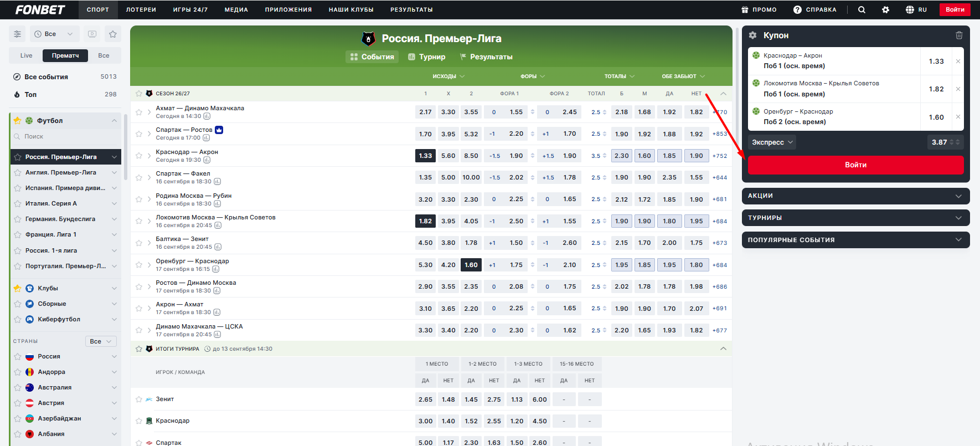Remove Локомотив Москва – Крылья Советов bet
This screenshot has width=980, height=446.
[x=958, y=89]
